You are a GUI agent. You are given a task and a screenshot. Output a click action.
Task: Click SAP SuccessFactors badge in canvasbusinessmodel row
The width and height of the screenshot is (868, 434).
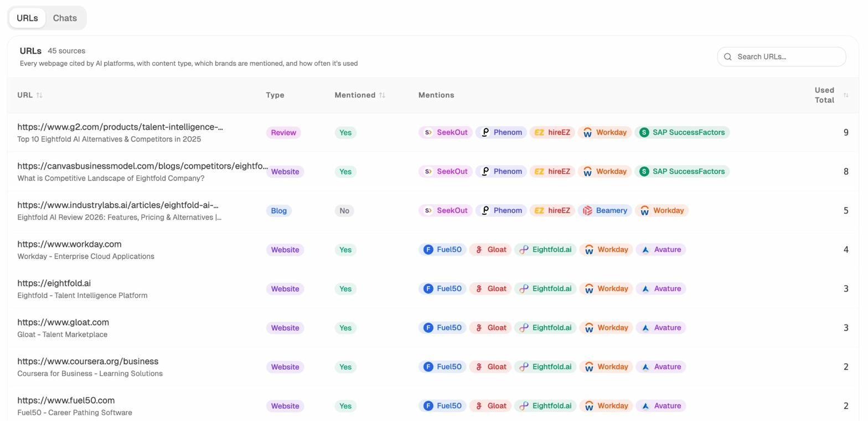682,172
